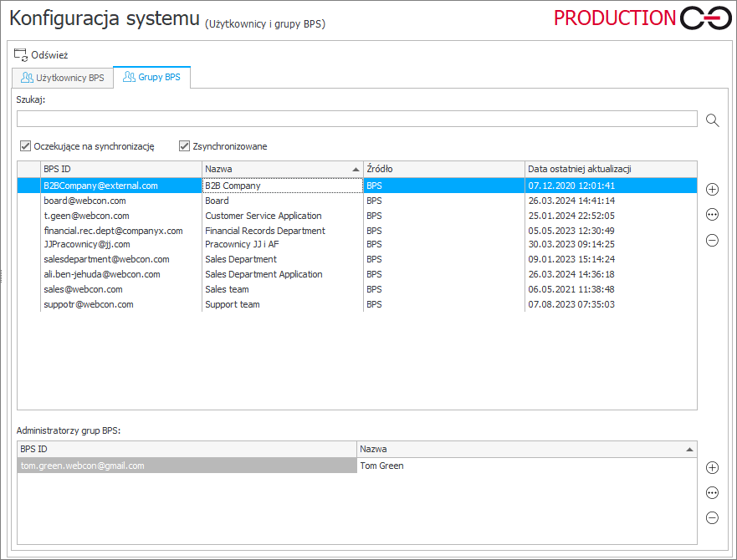Click the B2B Company name cell
737x560 pixels.
pyautogui.click(x=283, y=186)
